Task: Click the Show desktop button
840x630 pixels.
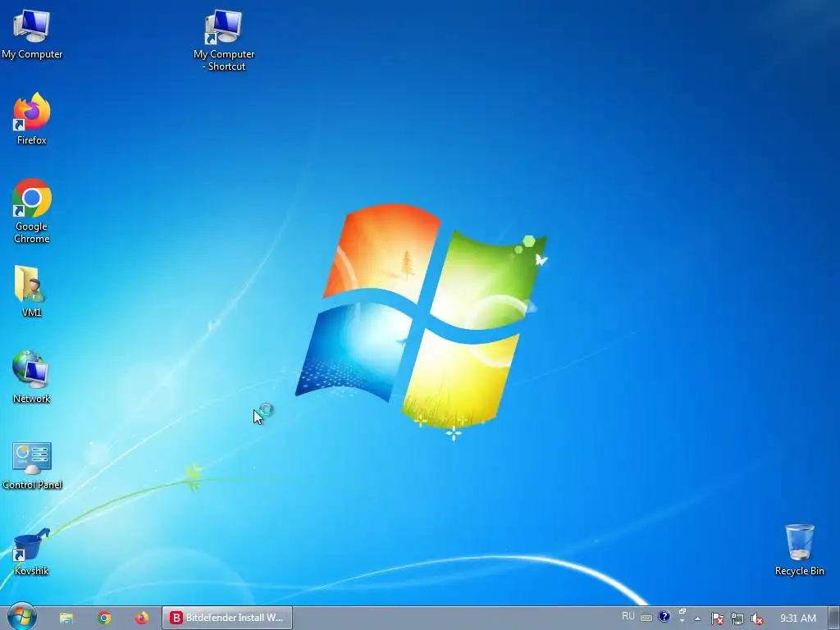Action: [x=834, y=619]
